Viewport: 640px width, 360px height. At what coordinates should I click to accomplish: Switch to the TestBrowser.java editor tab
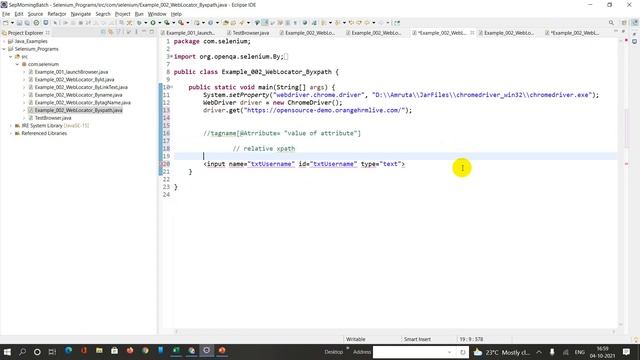pos(247,33)
